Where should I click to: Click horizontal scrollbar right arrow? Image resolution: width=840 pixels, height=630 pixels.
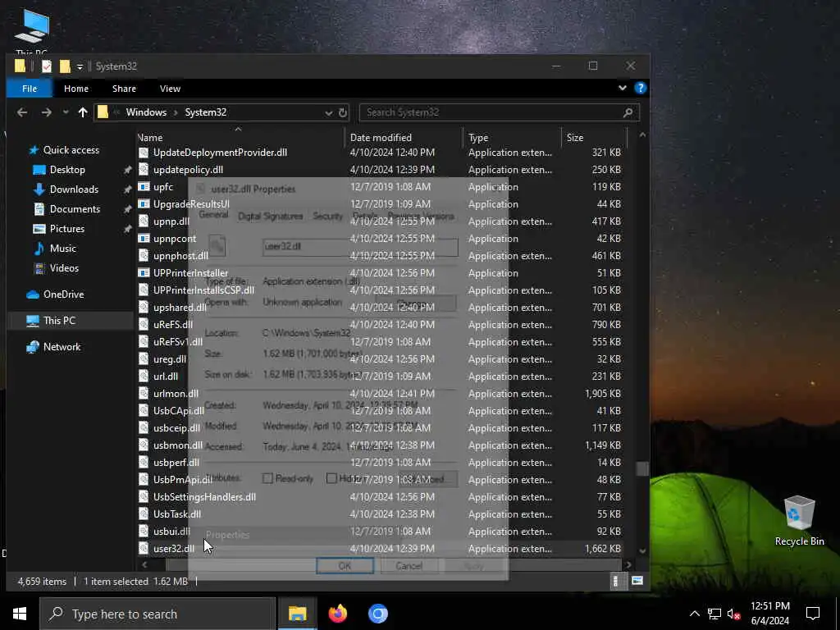(x=628, y=564)
